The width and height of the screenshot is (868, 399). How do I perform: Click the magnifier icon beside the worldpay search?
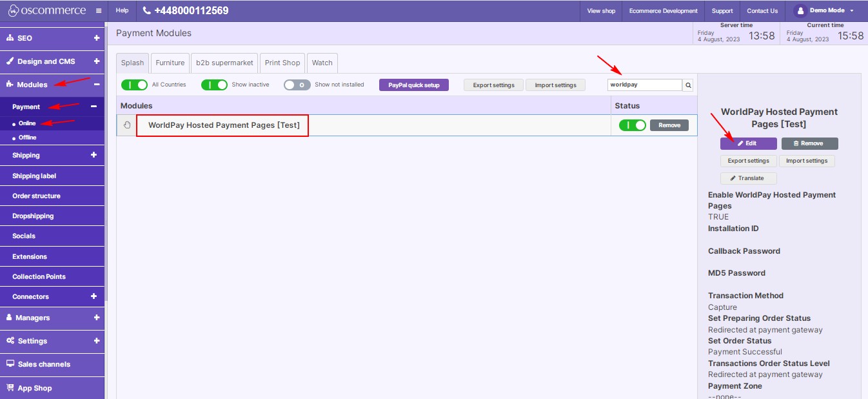pyautogui.click(x=687, y=85)
